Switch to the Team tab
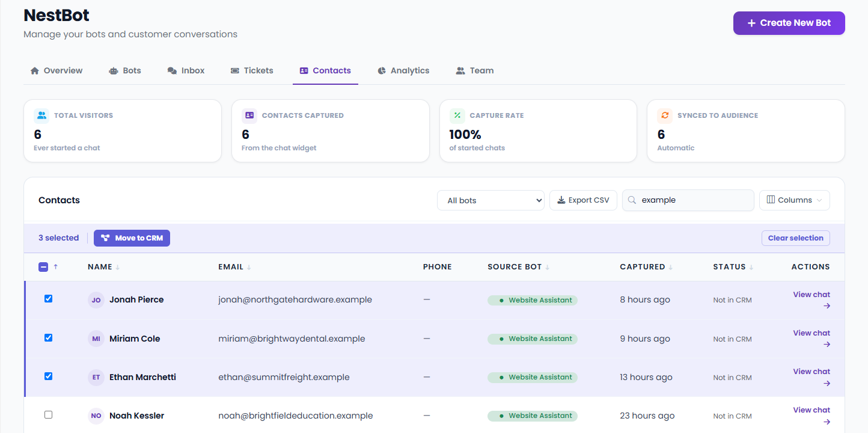868x433 pixels. [x=475, y=70]
